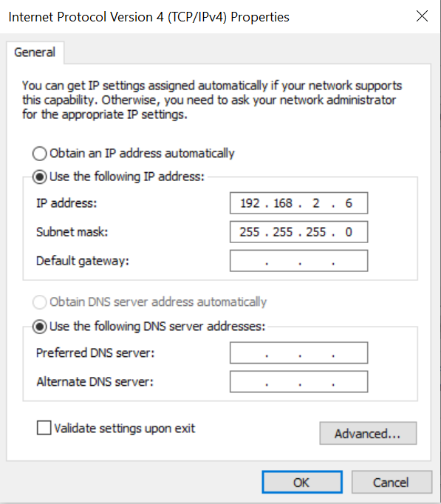Confirm settings with the OK button

point(302,482)
